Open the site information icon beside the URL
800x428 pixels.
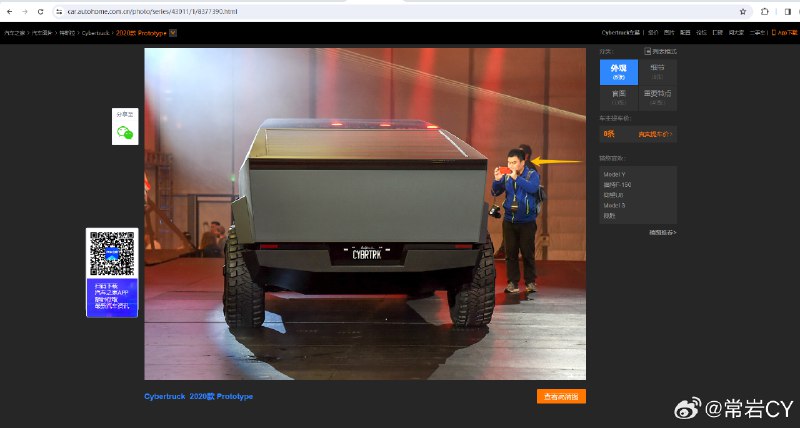(59, 11)
